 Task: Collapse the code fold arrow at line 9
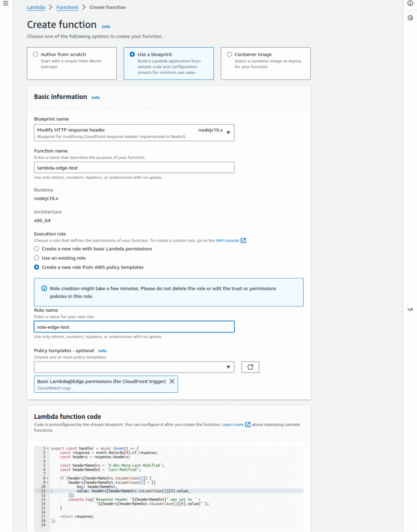48,483
